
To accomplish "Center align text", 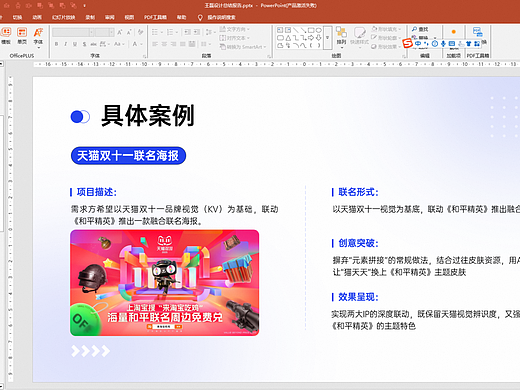I will point(164,44).
